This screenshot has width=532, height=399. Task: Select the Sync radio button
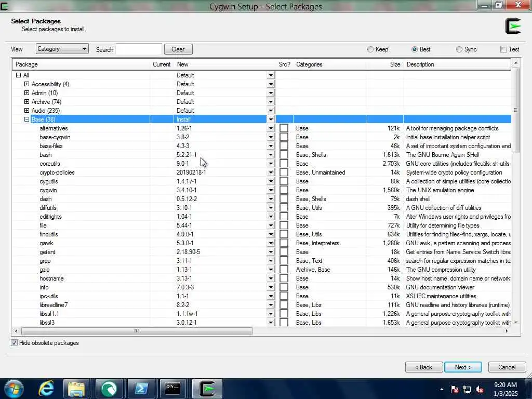pos(459,49)
